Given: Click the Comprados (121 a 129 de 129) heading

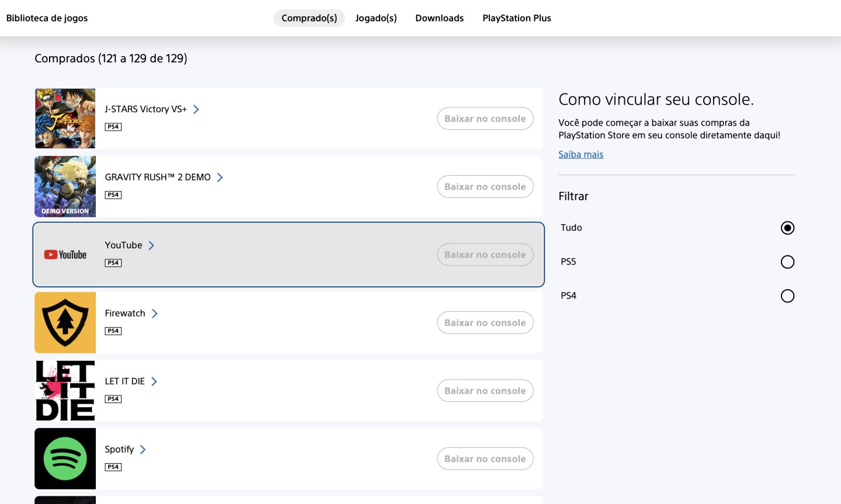Looking at the screenshot, I should (x=111, y=58).
